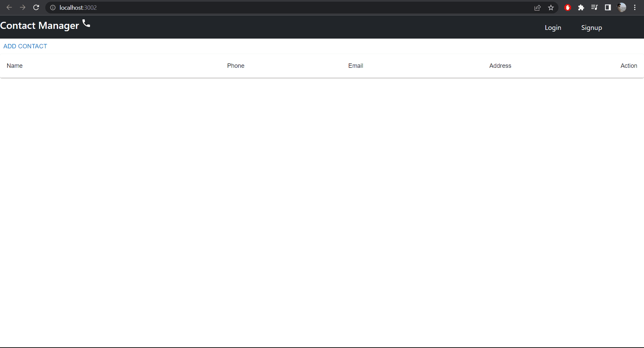Screen dimensions: 644x348
Task: Open the Chrome profile avatar menu
Action: (622, 7)
